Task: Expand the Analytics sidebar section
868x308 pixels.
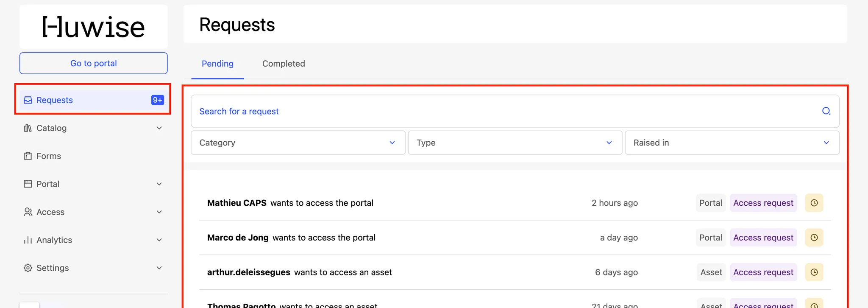Action: click(159, 240)
